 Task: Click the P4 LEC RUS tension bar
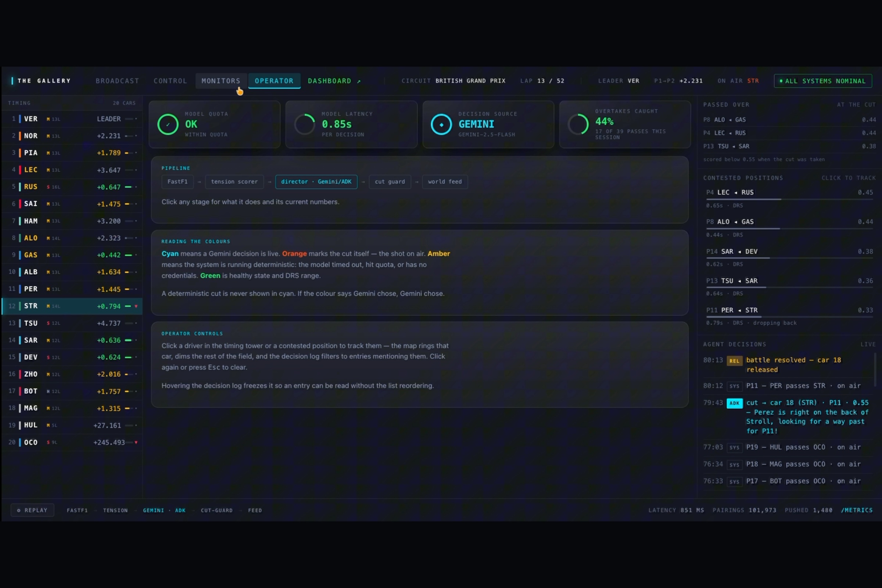pos(789,199)
